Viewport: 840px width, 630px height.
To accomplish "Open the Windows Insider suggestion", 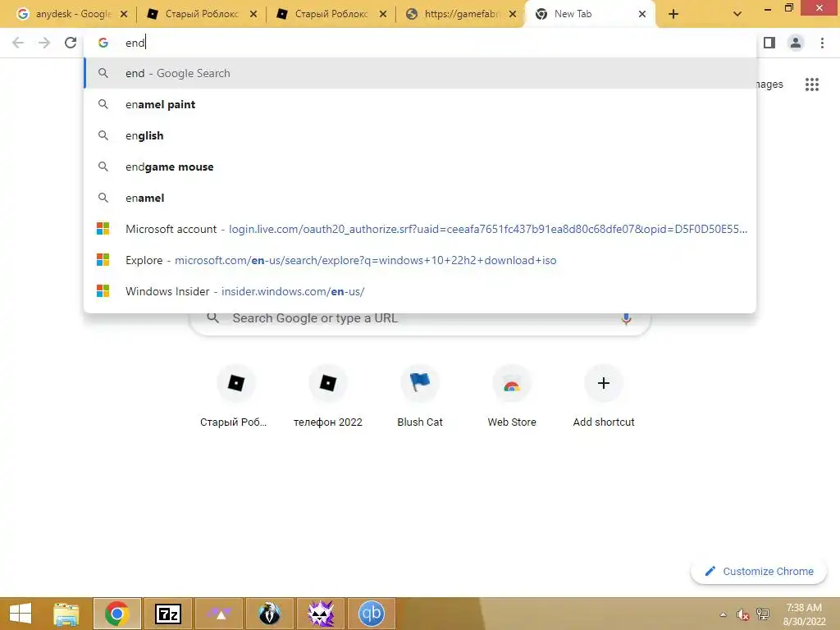I will pyautogui.click(x=420, y=291).
